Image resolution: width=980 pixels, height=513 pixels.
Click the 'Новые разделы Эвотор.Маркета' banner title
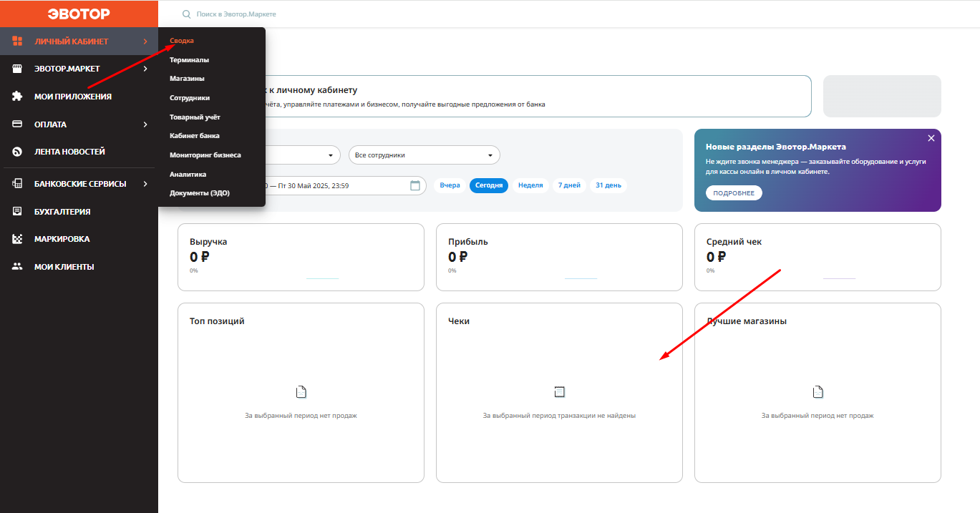click(776, 147)
